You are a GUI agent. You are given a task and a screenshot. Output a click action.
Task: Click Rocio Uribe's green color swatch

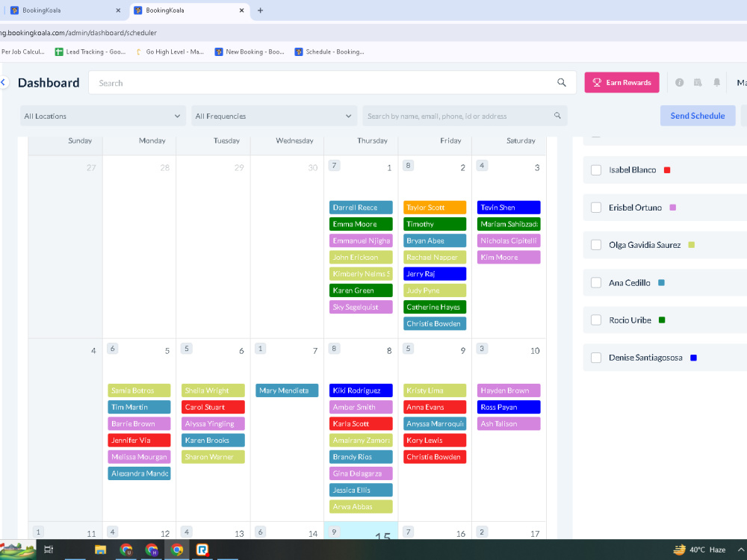click(662, 320)
